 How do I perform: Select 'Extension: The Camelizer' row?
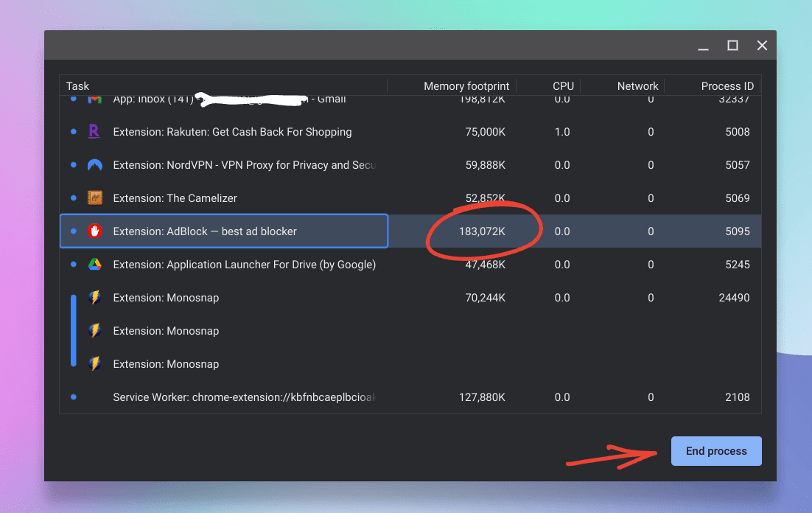[x=410, y=198]
